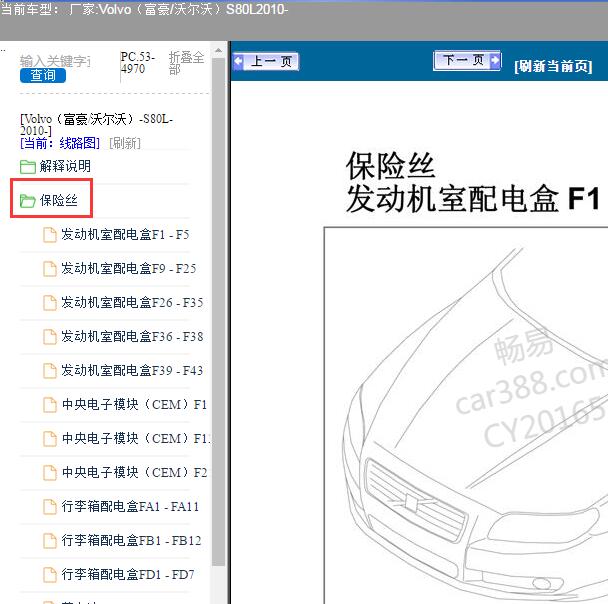This screenshot has width=608, height=604.
Task: Click document icon for 发动机室配电盒F39 - F43
Action: pos(50,371)
